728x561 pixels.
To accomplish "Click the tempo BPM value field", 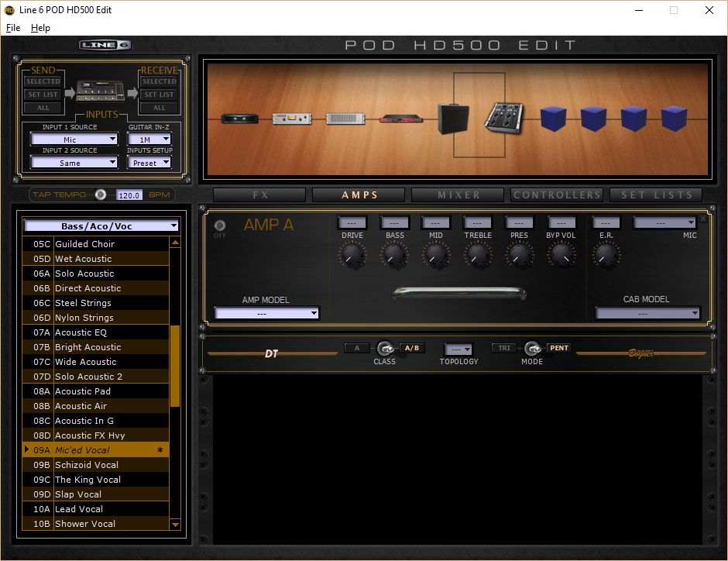I will click(x=129, y=195).
